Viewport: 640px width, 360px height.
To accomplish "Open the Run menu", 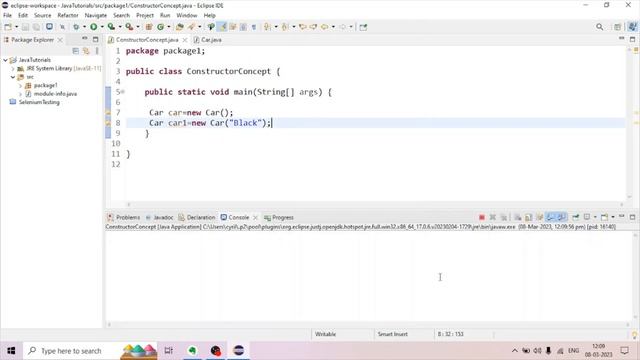I will click(x=165, y=16).
